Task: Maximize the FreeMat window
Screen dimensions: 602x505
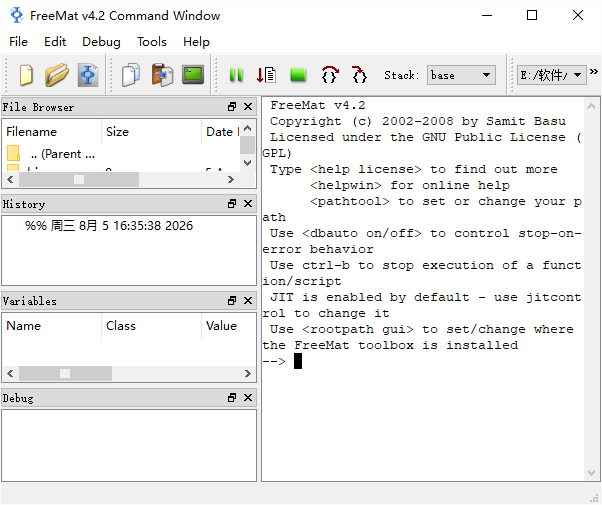Action: click(x=532, y=15)
